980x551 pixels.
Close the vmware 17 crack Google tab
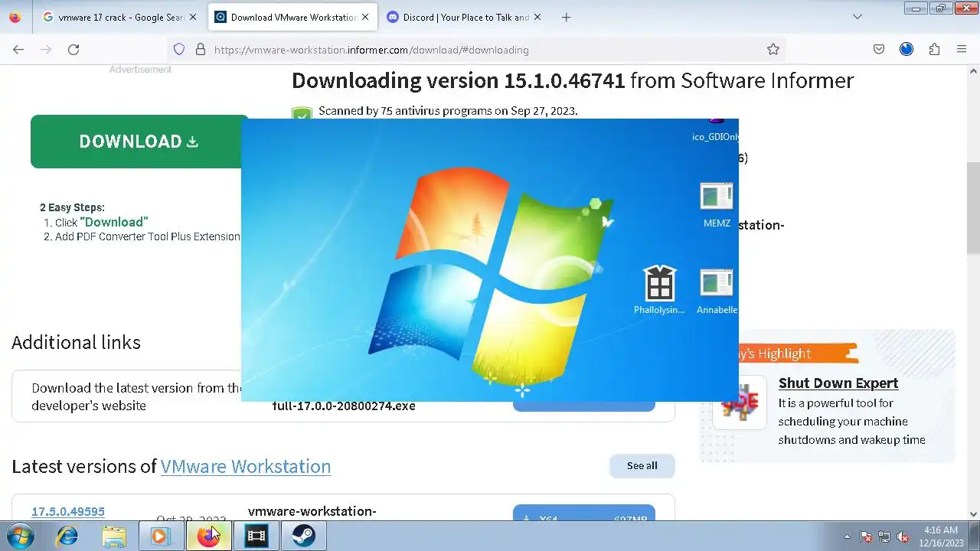pos(193,17)
